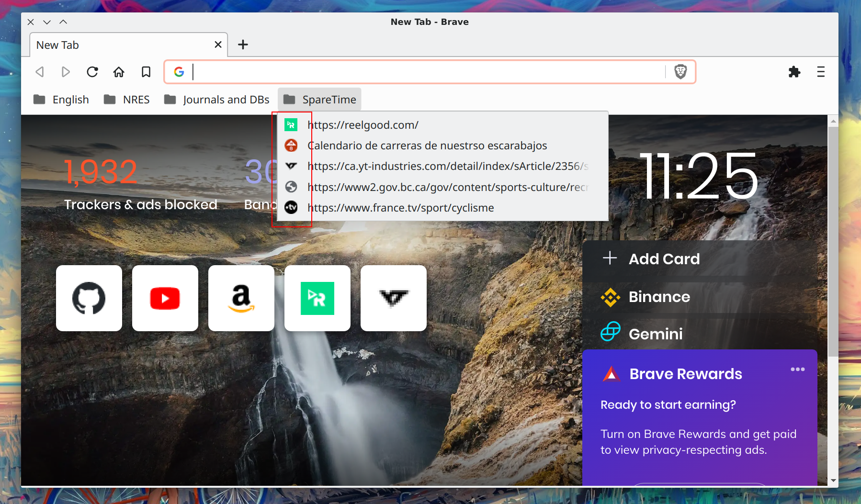The width and height of the screenshot is (861, 504).
Task: Click the forward navigation arrow
Action: click(x=66, y=72)
